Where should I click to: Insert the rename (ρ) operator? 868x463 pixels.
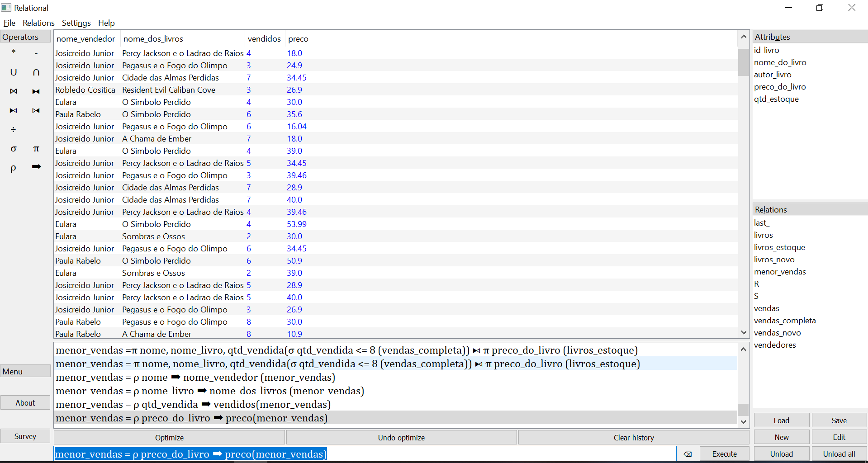[x=14, y=168]
